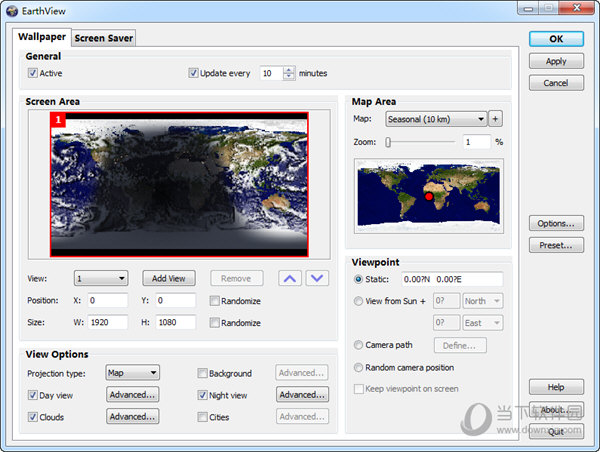Viewport: 600px width, 452px height.
Task: Open the Map dropdown showing Seasonal (10 km)
Action: point(436,119)
